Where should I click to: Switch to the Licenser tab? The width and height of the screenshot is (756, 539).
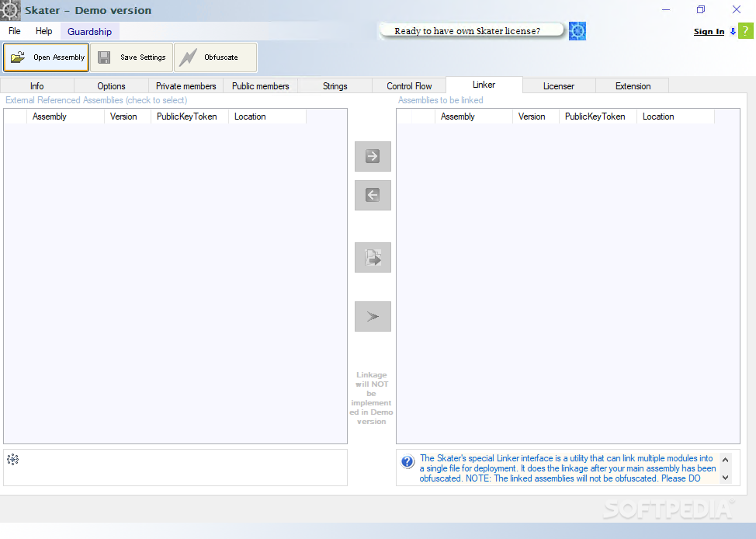559,86
